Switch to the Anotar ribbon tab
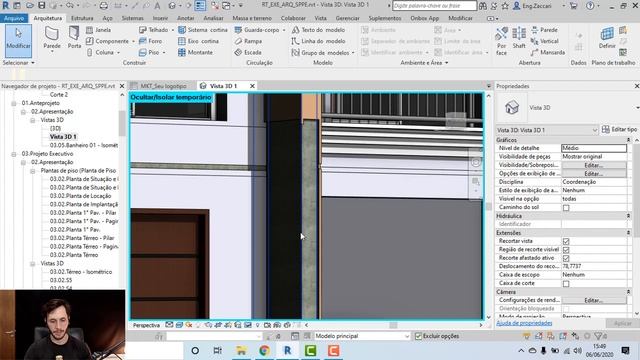640x360 pixels. coord(186,18)
